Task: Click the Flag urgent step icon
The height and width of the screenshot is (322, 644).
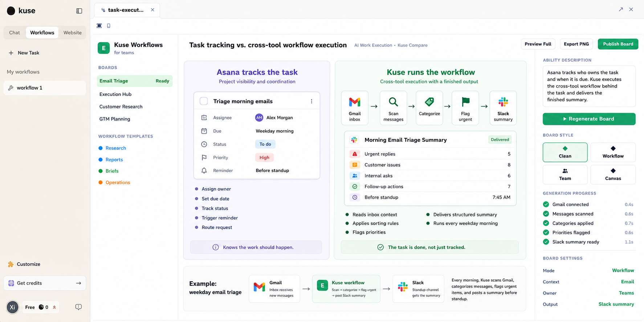Action: [465, 102]
